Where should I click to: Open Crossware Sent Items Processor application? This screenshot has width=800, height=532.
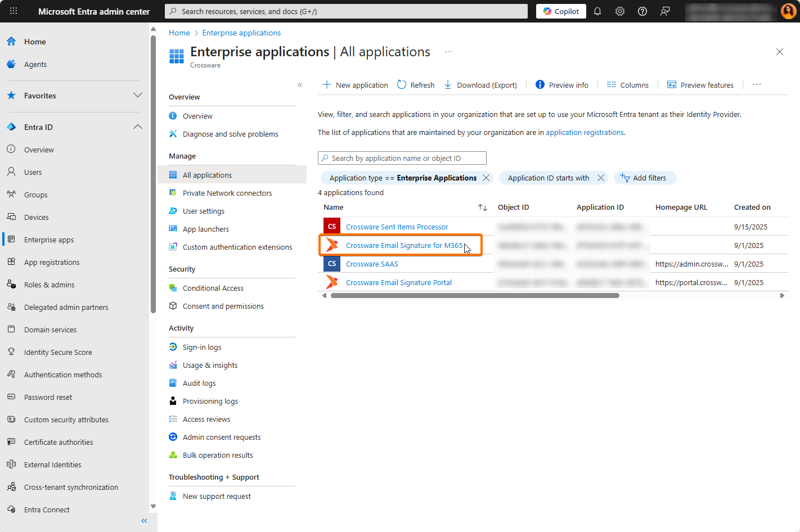pyautogui.click(x=397, y=227)
